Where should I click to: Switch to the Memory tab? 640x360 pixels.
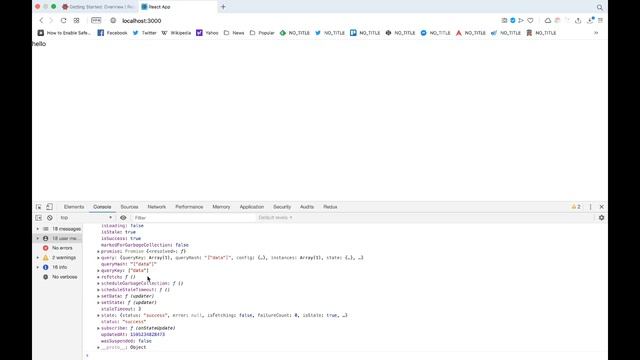(221, 207)
